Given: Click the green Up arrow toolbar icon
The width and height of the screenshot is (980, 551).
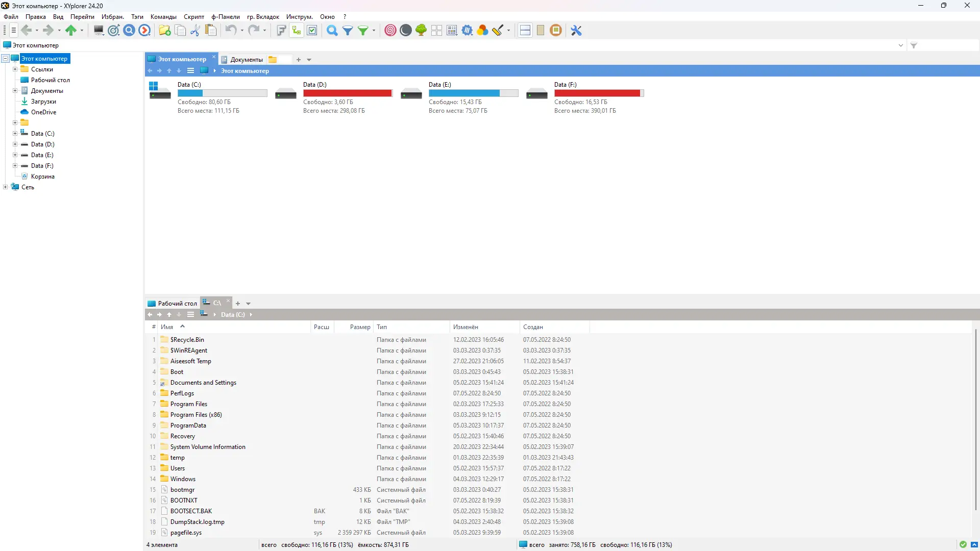Looking at the screenshot, I should (x=71, y=31).
